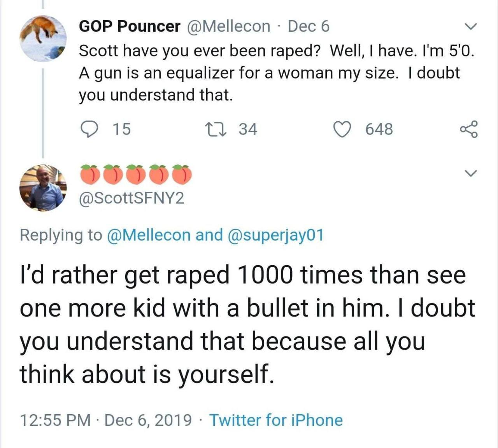Open the chevron menu beside the peach emojis

point(471,173)
